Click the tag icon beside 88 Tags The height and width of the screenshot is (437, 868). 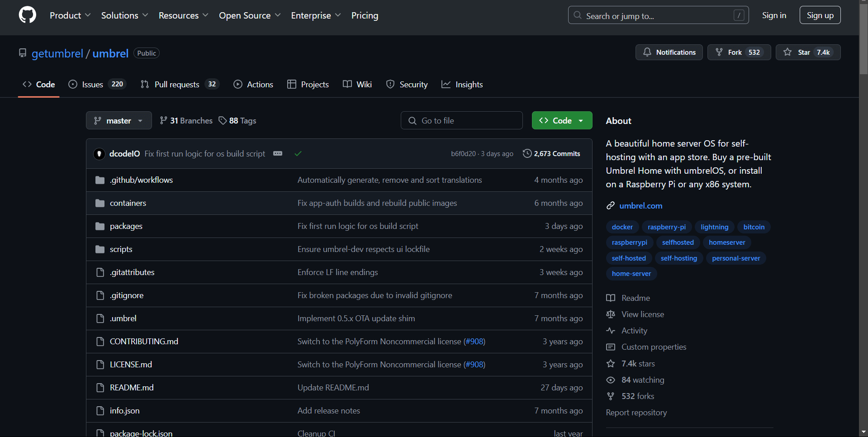[223, 121]
